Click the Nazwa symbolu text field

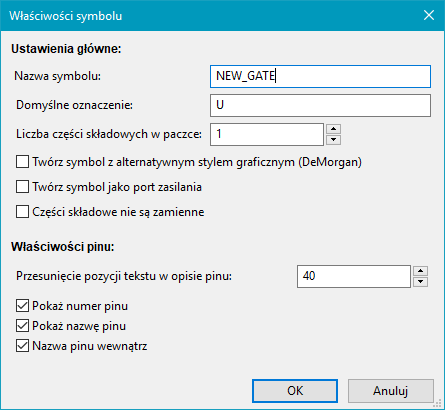click(320, 76)
